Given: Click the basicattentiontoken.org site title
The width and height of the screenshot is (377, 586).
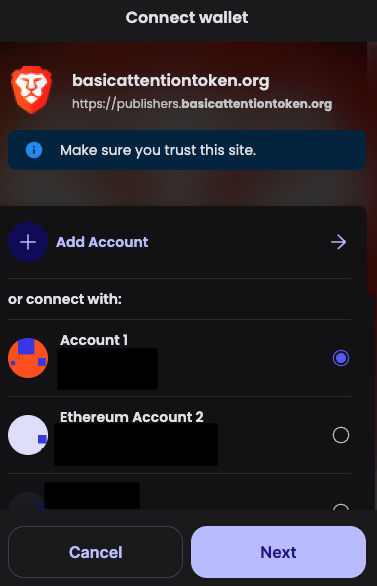Looking at the screenshot, I should 171,80.
